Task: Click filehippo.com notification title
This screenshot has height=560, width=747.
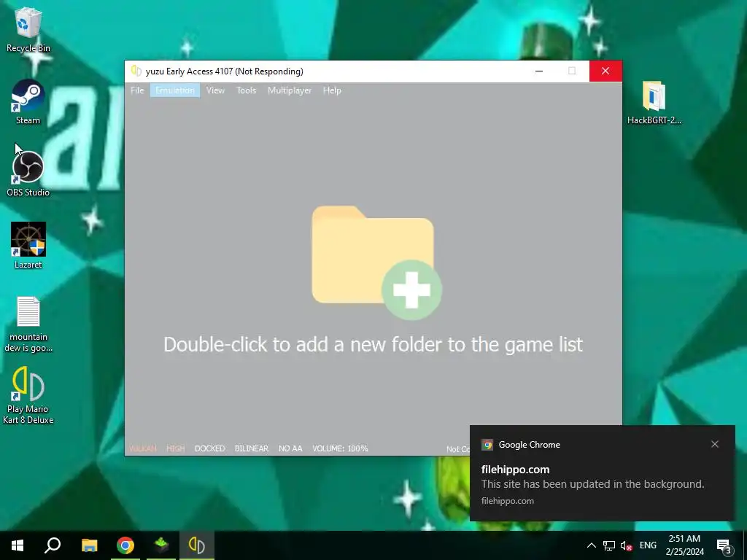Action: pyautogui.click(x=516, y=470)
